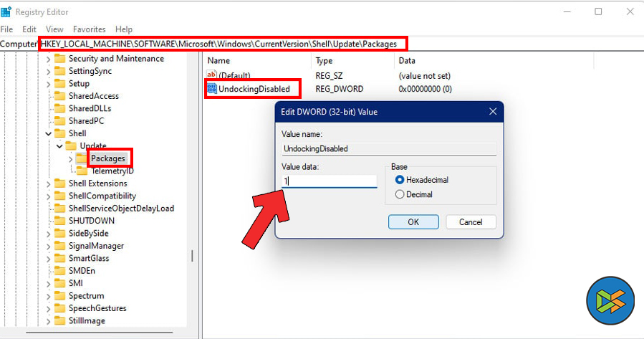Select the (Default) string value icon
644x339 pixels.
211,75
